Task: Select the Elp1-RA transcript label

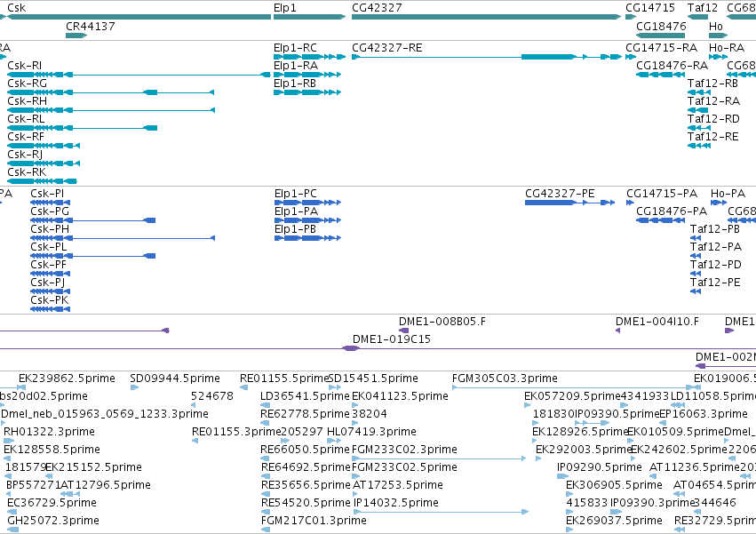Action: pos(296,66)
